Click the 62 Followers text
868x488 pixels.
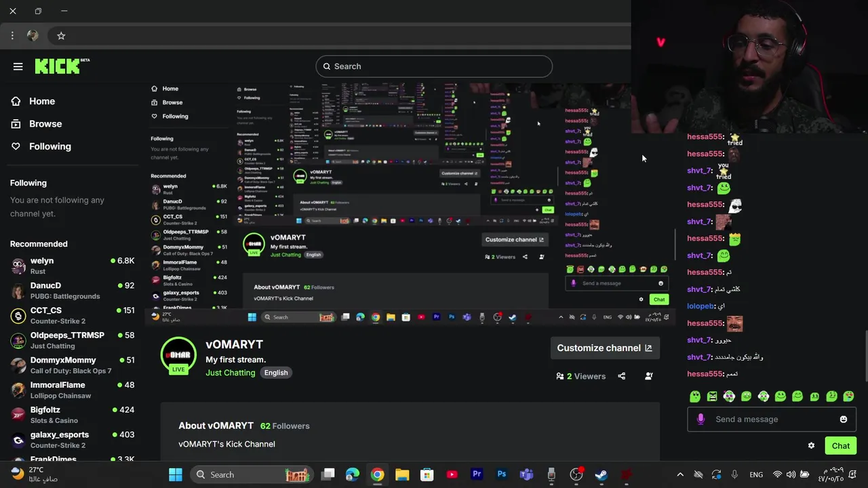[x=285, y=426]
